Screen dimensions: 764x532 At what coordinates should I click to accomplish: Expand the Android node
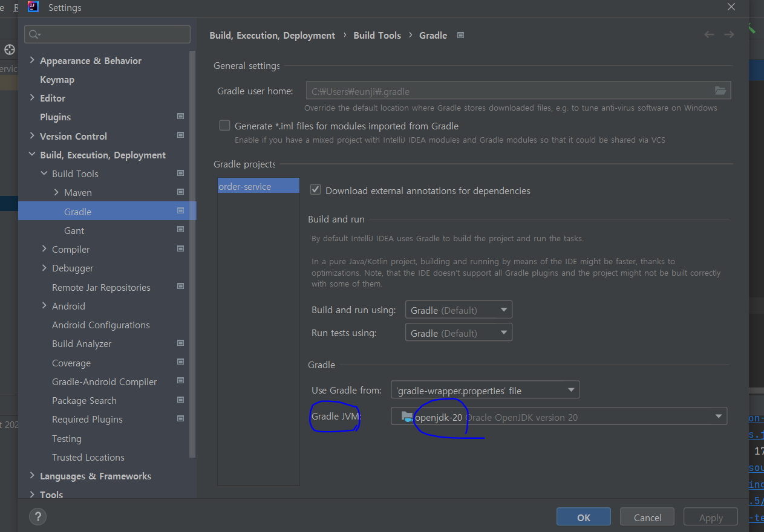pyautogui.click(x=44, y=305)
